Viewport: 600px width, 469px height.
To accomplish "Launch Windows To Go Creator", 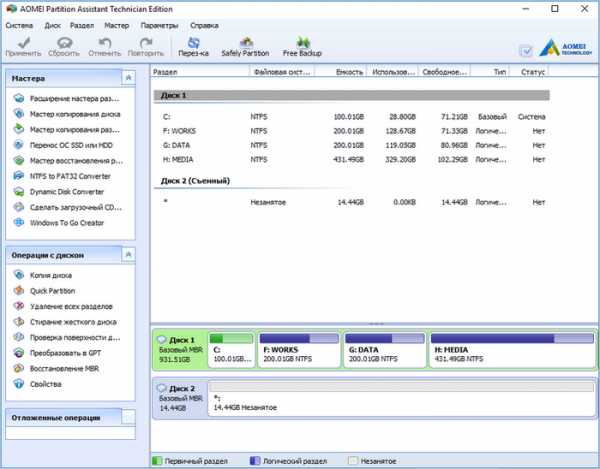I will click(59, 223).
